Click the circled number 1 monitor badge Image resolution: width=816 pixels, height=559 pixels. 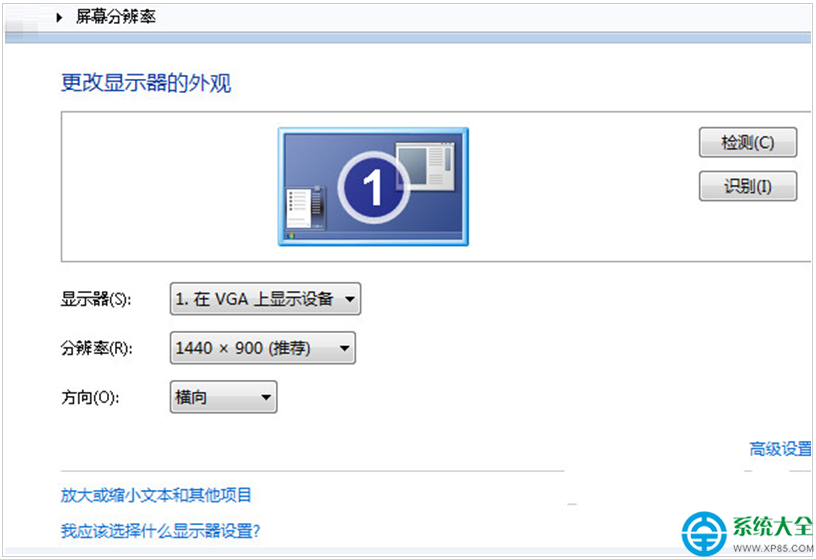(373, 187)
